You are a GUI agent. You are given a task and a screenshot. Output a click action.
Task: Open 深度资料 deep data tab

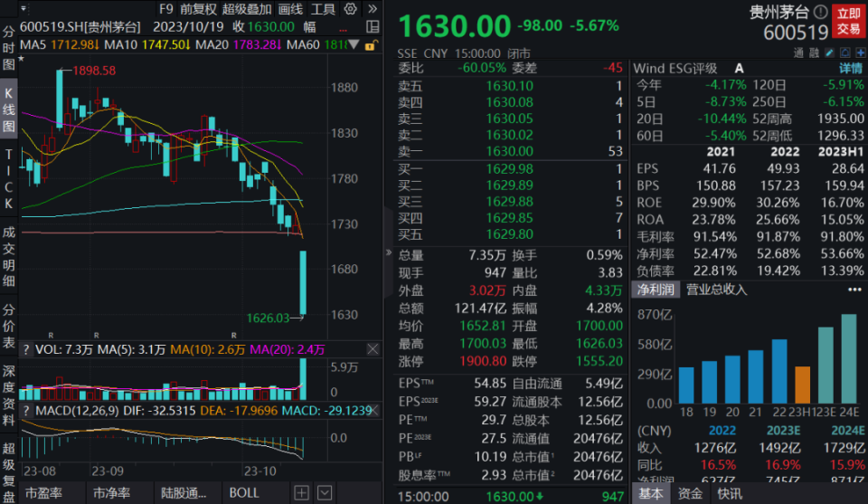(x=8, y=395)
